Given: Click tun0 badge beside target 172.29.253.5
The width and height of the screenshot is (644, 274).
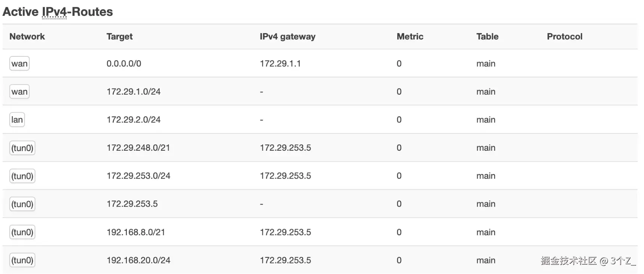Looking at the screenshot, I should [22, 204].
